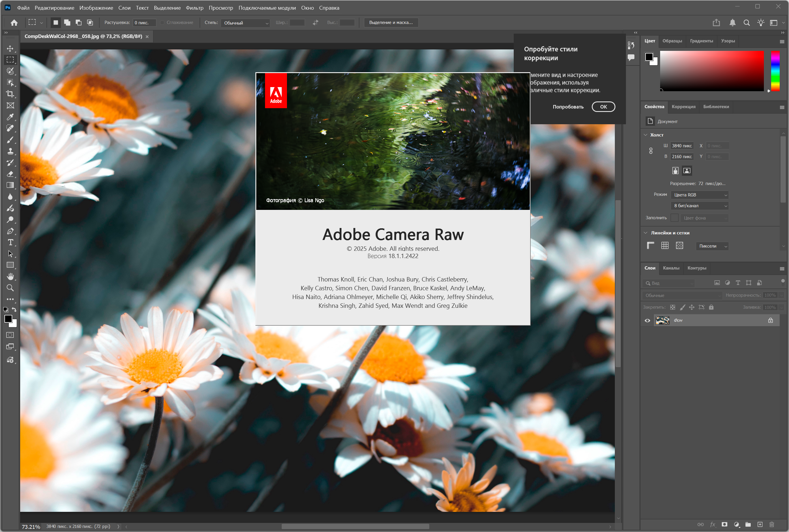Select the Hand tool
This screenshot has width=789, height=532.
10,276
